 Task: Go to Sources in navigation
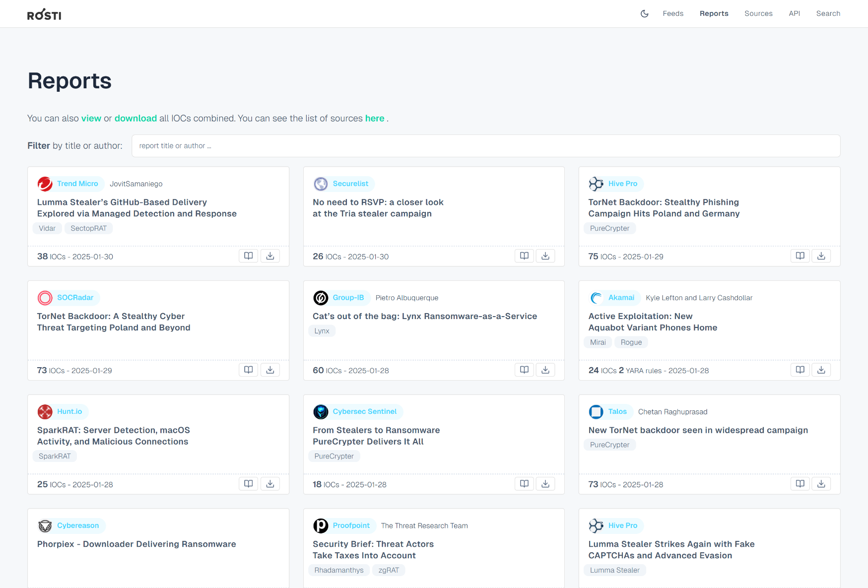(758, 13)
